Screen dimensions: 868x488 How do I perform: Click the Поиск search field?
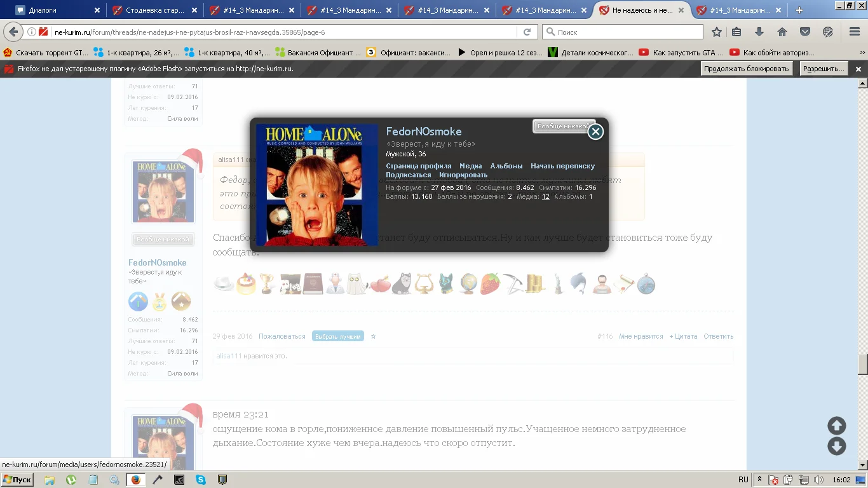tap(623, 32)
